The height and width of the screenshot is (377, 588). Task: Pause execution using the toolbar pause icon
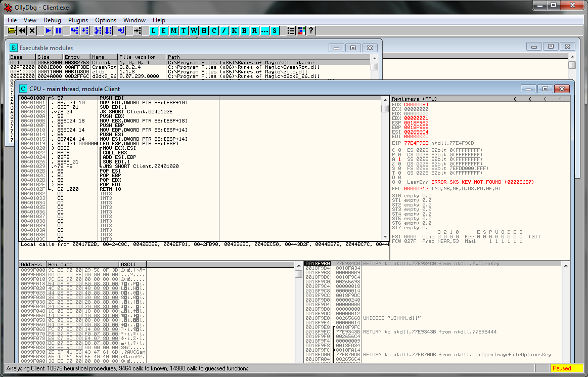59,31
